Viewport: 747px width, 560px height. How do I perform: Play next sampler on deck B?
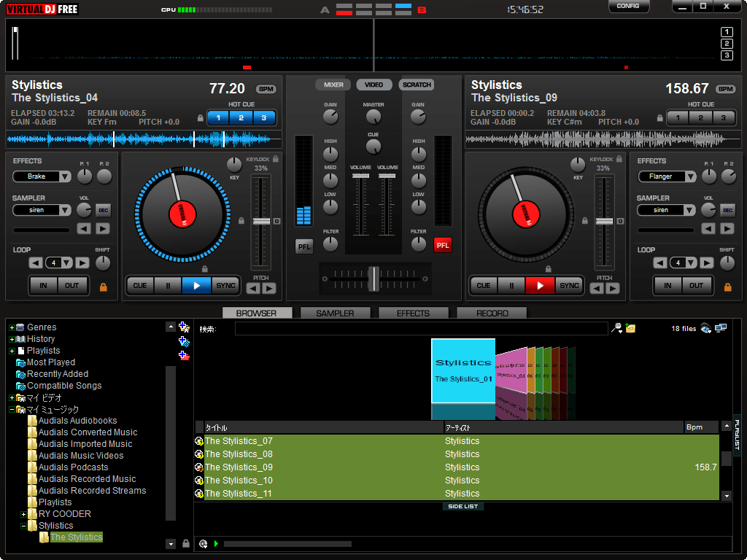pos(727,228)
